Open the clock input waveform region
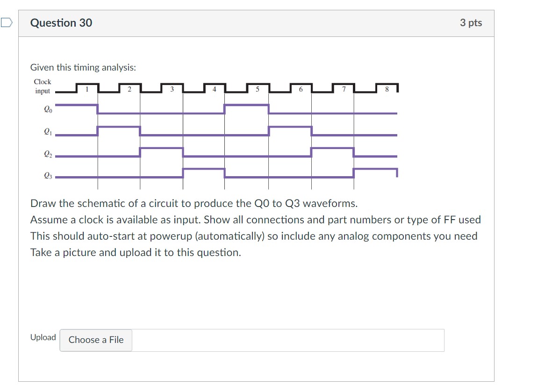Screen dimensions: 552x392 187,87
